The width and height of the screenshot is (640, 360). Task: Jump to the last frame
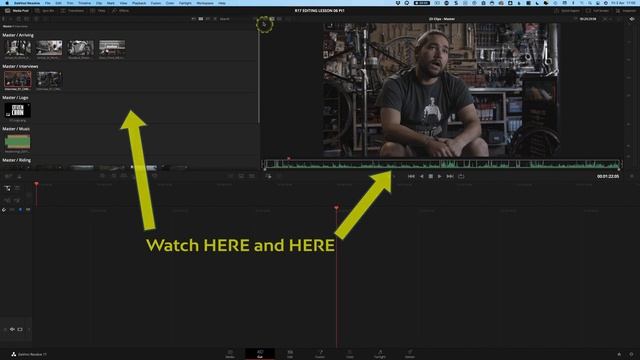click(x=450, y=176)
